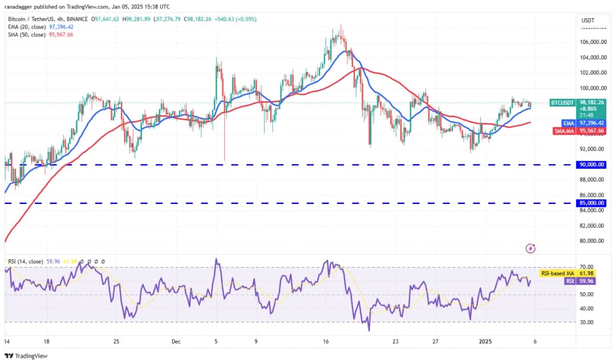Click the Dec label on time axis
This screenshot has width=616, height=364.
[176, 342]
